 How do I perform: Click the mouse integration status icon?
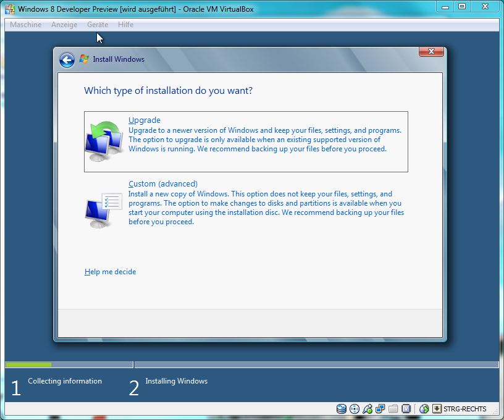click(x=424, y=409)
